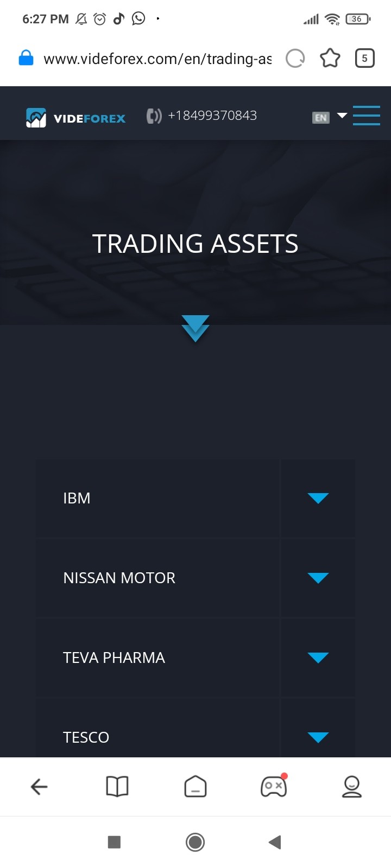Open the browser reading book icon
Screen dimensions: 391x868
coord(117,786)
